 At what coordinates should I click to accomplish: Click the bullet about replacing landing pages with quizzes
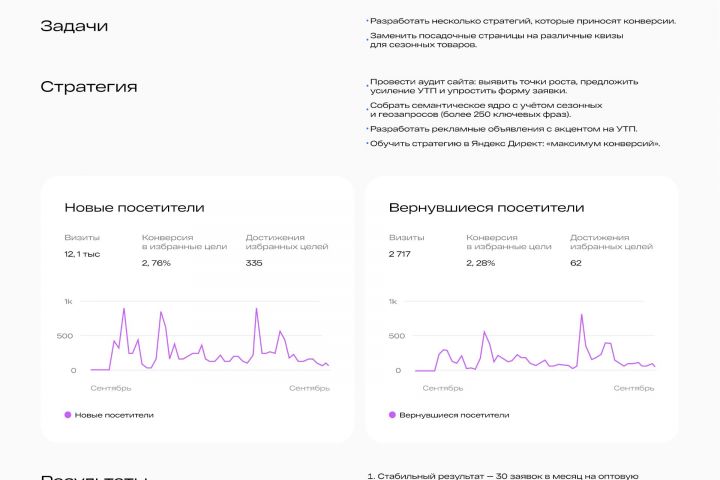point(496,41)
